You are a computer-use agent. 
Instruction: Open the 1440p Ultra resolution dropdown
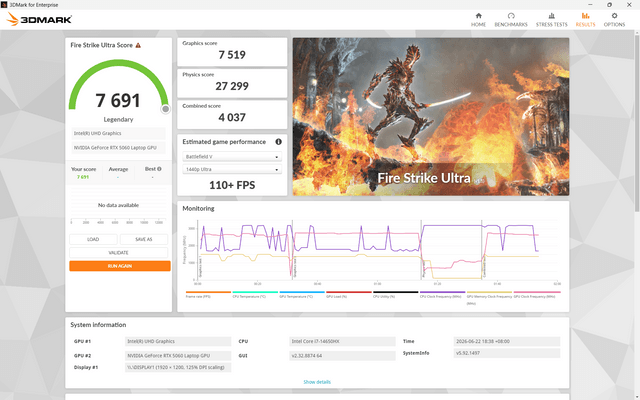tap(232, 169)
